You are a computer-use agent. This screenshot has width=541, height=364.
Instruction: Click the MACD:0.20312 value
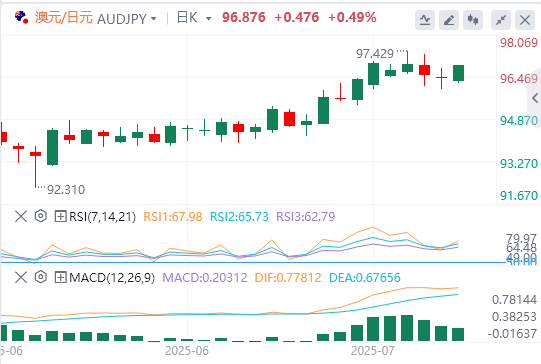pyautogui.click(x=205, y=277)
